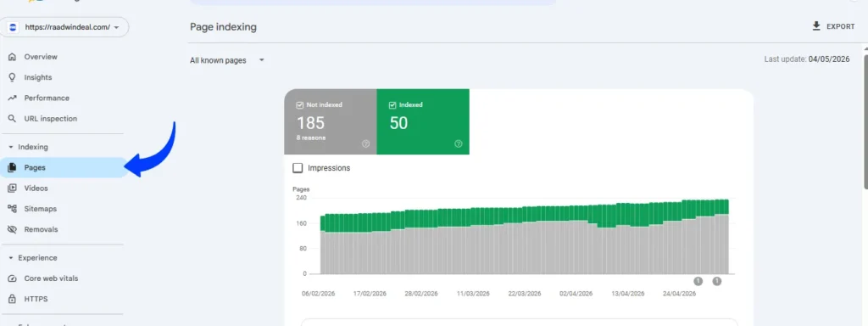Image resolution: width=868 pixels, height=326 pixels.
Task: Select the Videos indexing link
Action: click(36, 188)
